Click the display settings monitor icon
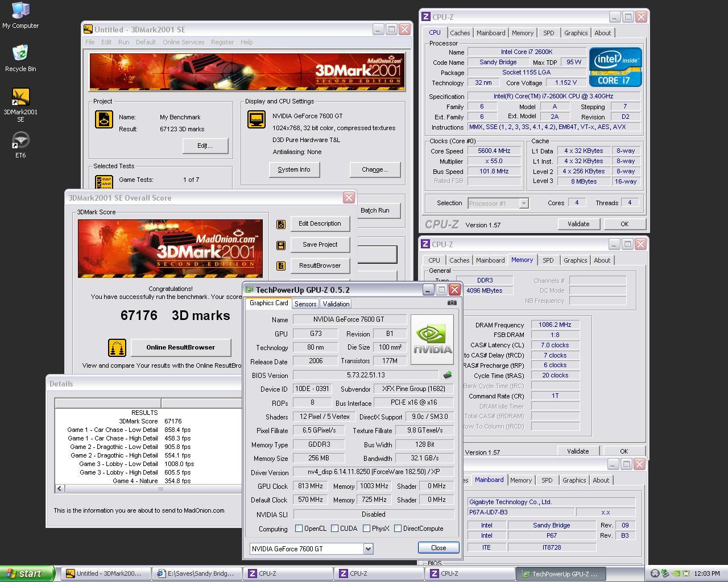 click(x=257, y=119)
